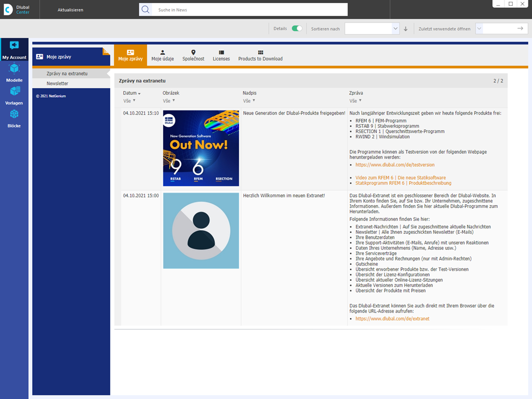Switch to the Licenses tab
Image resolution: width=532 pixels, height=399 pixels.
221,55
